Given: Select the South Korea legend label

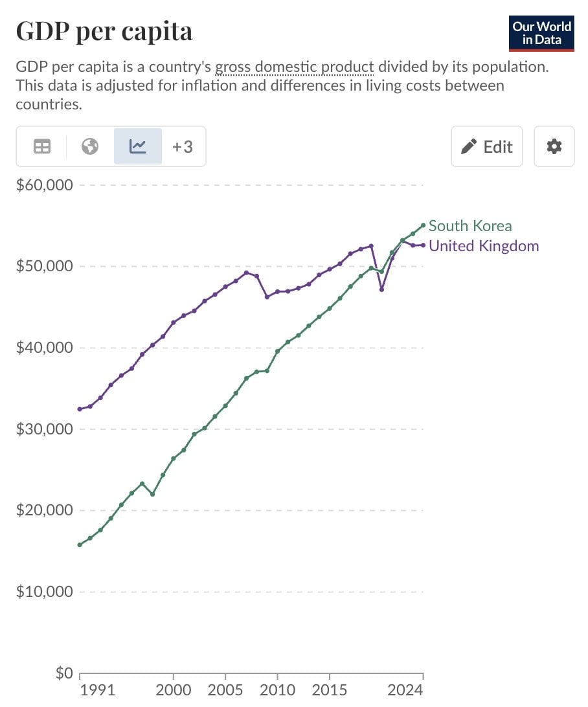Looking at the screenshot, I should point(470,225).
